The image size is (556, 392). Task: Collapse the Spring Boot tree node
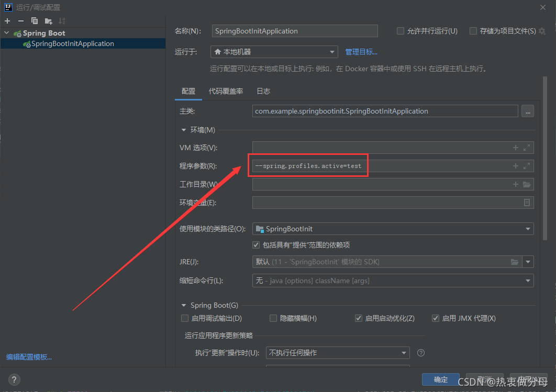(x=7, y=33)
